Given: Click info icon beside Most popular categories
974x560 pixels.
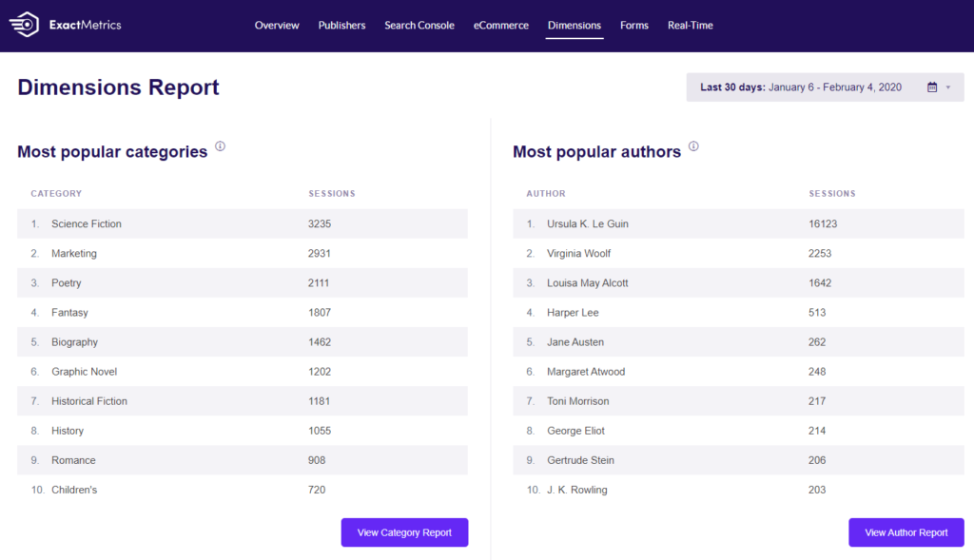Looking at the screenshot, I should 220,146.
